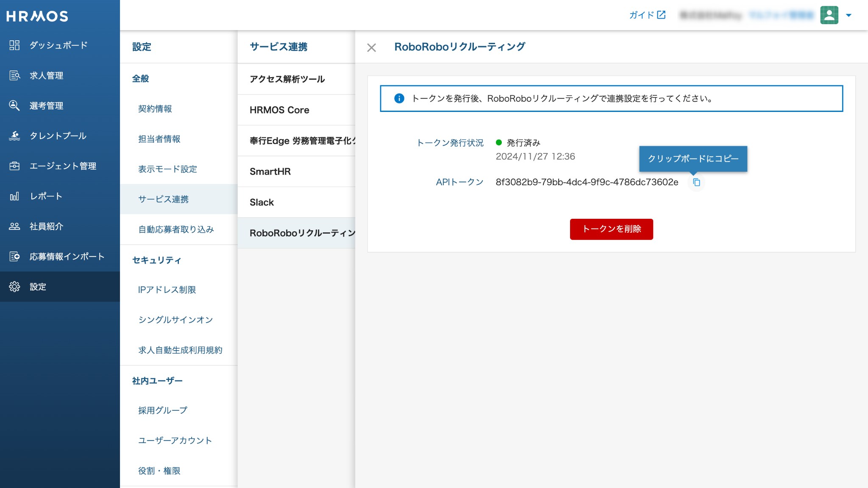Open 自動応募者取り込み settings

point(178,229)
